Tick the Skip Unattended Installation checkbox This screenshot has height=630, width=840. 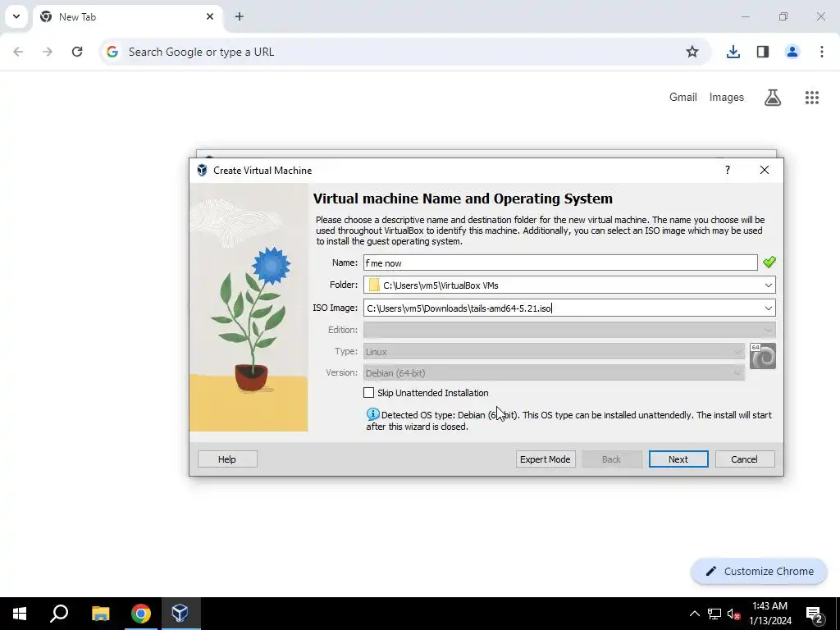(368, 393)
